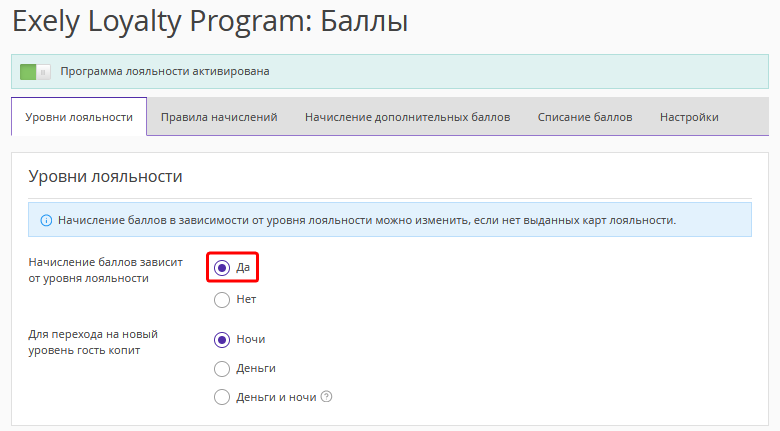Click the info icon in the blue notice
Screen dimensions: 780x431
(x=46, y=220)
